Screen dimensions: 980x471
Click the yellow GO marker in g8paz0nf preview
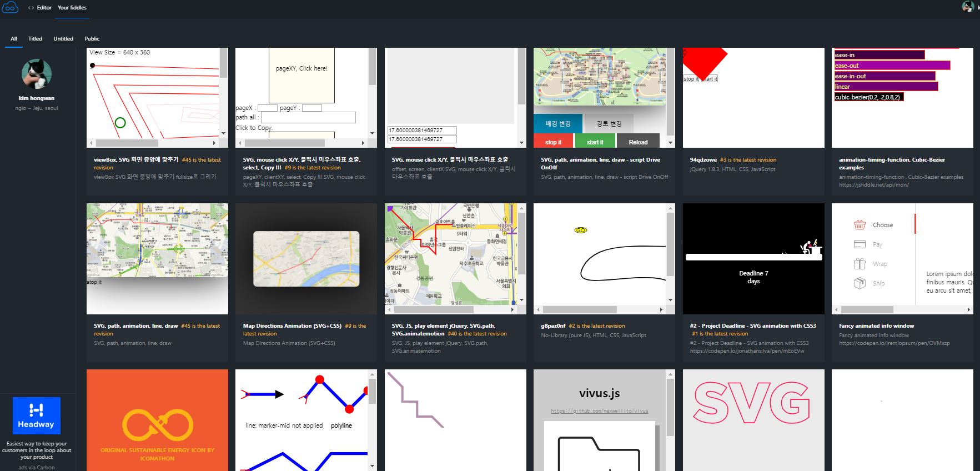tap(581, 230)
